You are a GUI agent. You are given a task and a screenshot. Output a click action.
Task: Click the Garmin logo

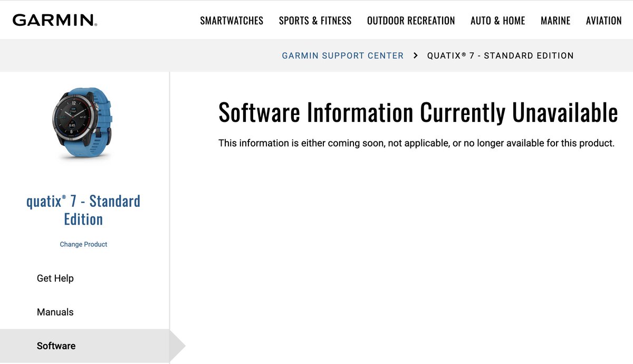55,21
